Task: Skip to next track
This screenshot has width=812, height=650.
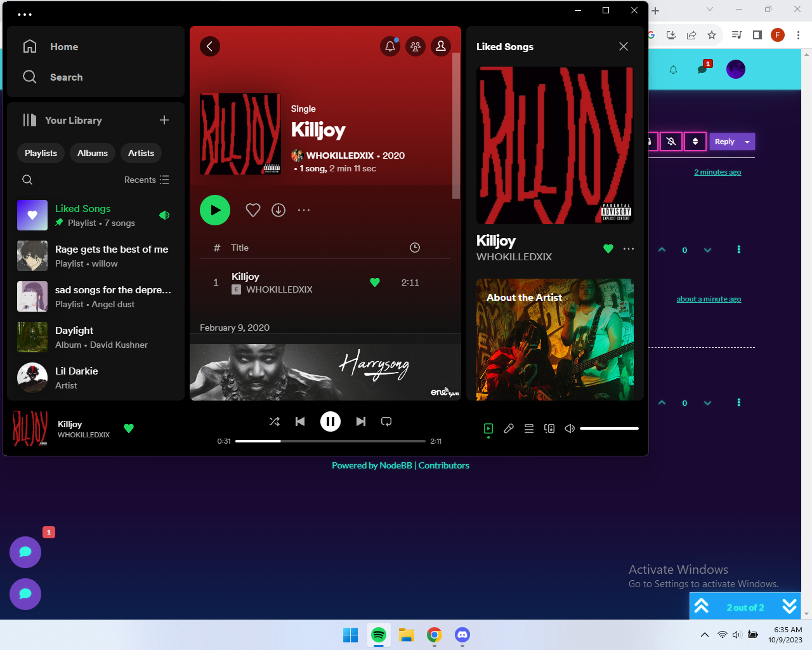Action: point(361,421)
